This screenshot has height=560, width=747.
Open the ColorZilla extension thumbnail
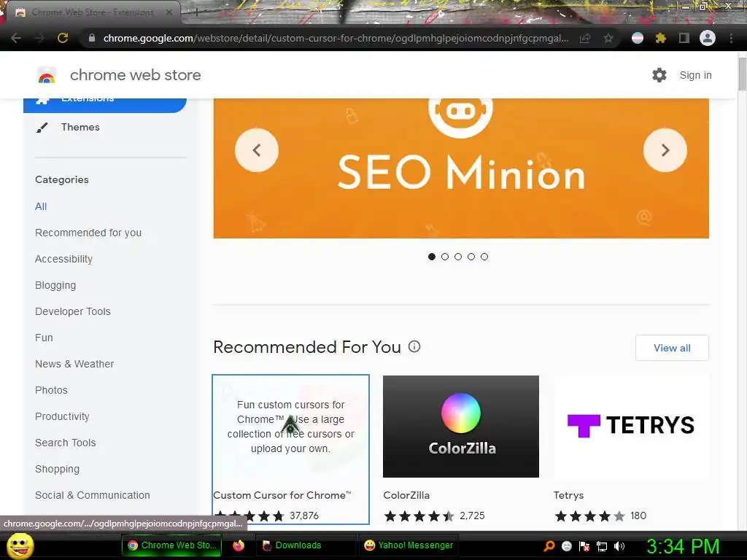[x=461, y=426]
